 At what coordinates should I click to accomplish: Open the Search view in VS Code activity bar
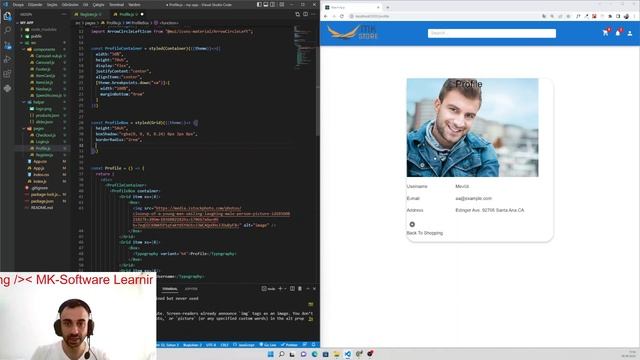(7, 31)
